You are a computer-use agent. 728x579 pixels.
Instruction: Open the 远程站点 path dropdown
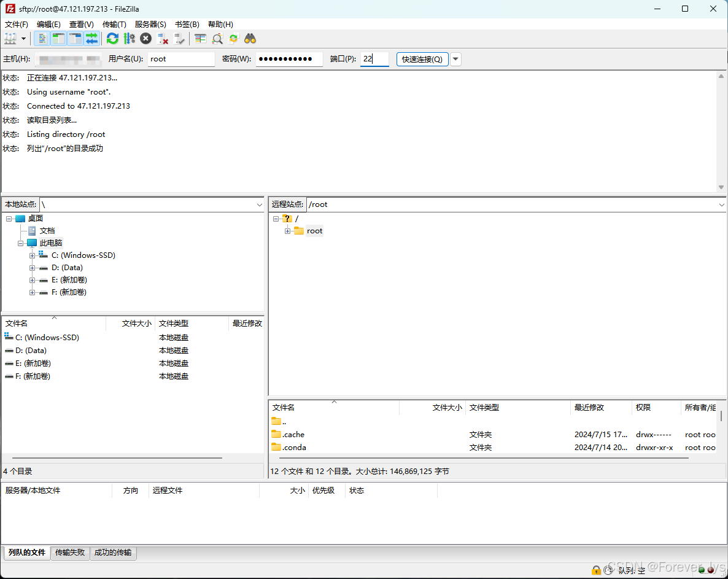[721, 204]
